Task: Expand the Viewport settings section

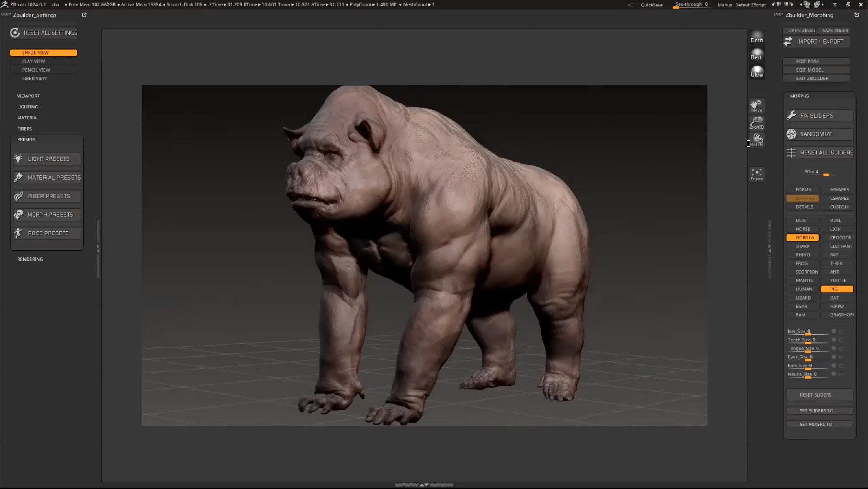Action: [28, 96]
